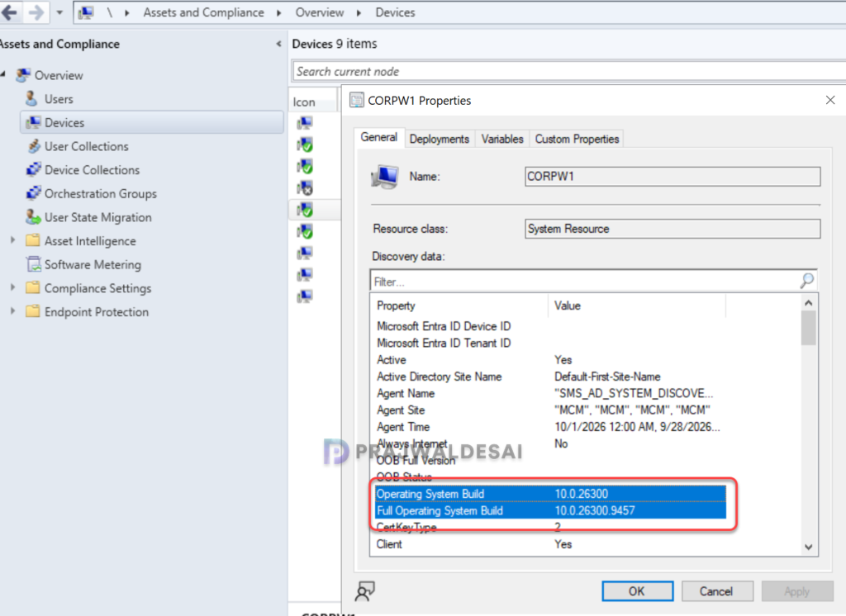The width and height of the screenshot is (846, 616).
Task: Switch to the Variables tab
Action: tap(502, 140)
